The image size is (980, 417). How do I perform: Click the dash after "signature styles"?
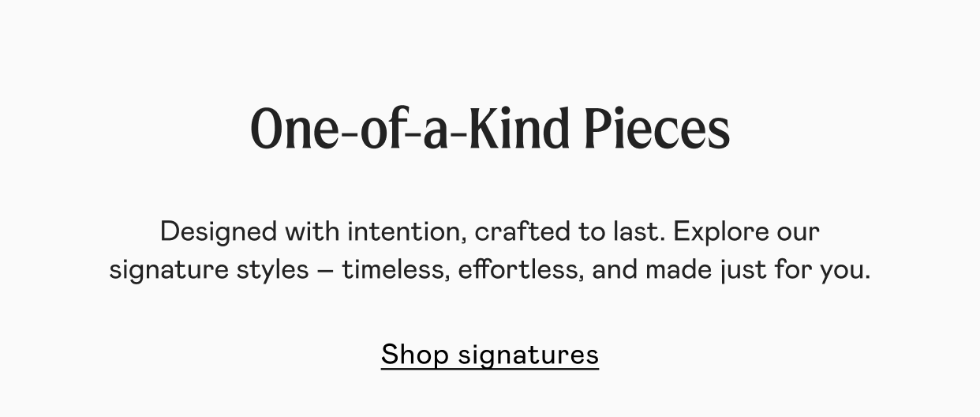[326, 271]
